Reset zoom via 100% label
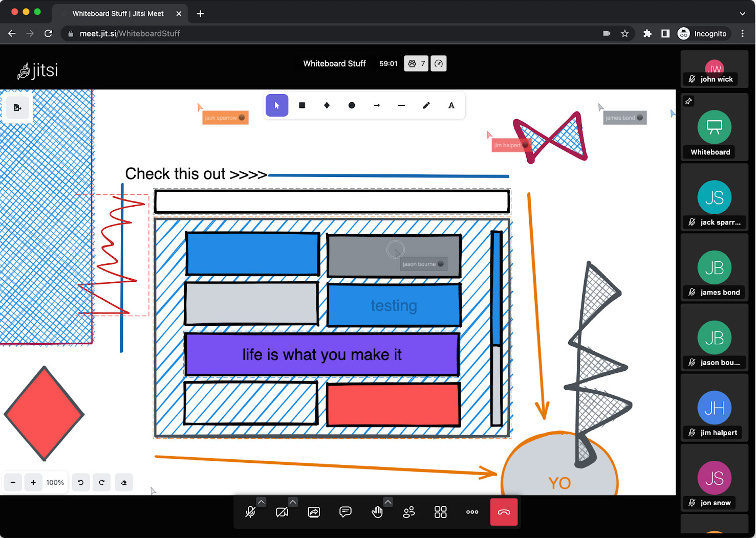Image resolution: width=756 pixels, height=538 pixels. (x=55, y=482)
